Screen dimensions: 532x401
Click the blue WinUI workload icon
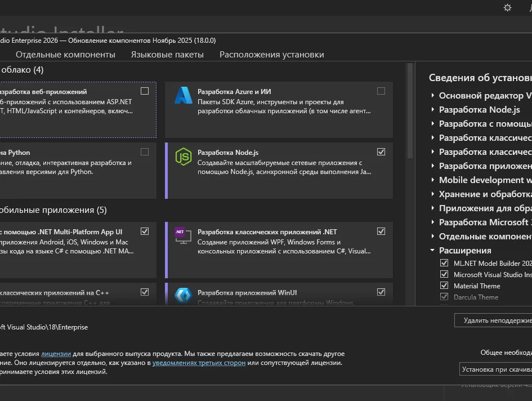pyautogui.click(x=183, y=295)
